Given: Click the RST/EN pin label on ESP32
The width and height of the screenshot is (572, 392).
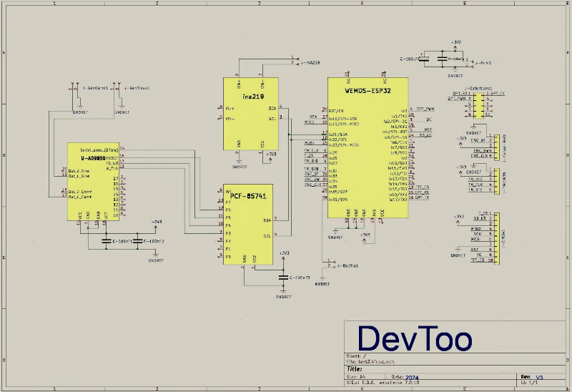Looking at the screenshot, I should tap(335, 111).
